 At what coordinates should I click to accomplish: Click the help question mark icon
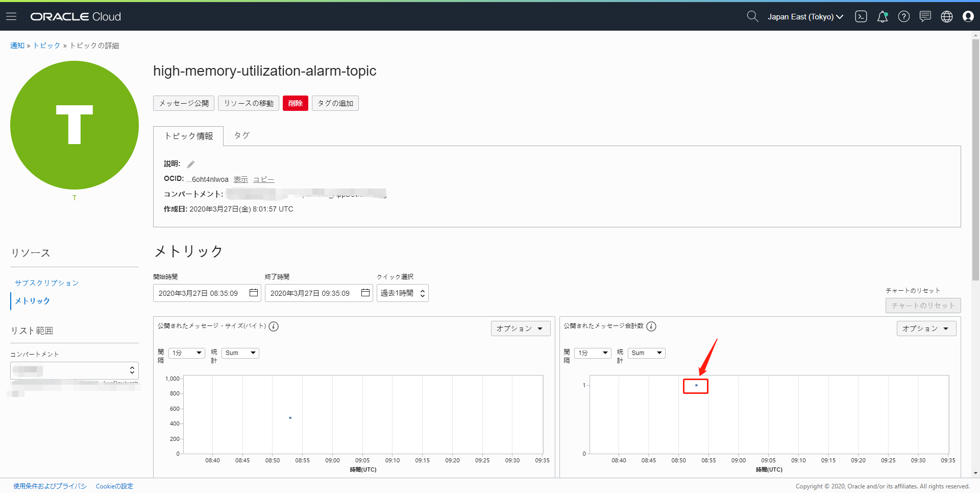coord(904,16)
